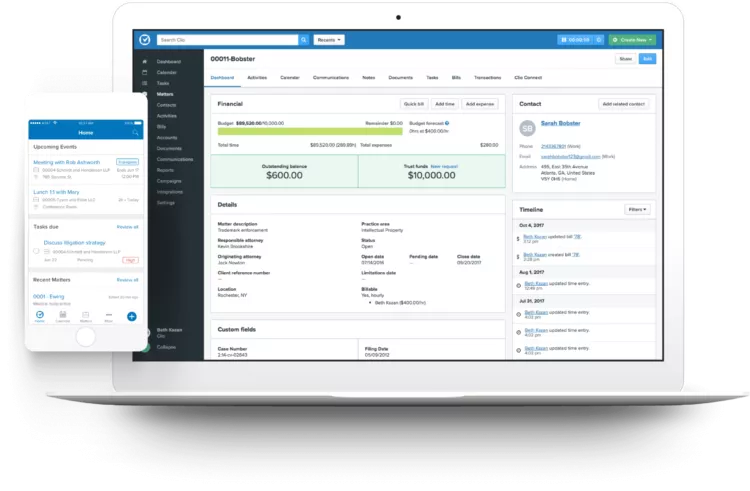Open Sarah Bobster contact link
This screenshot has width=750, height=491.
click(560, 123)
